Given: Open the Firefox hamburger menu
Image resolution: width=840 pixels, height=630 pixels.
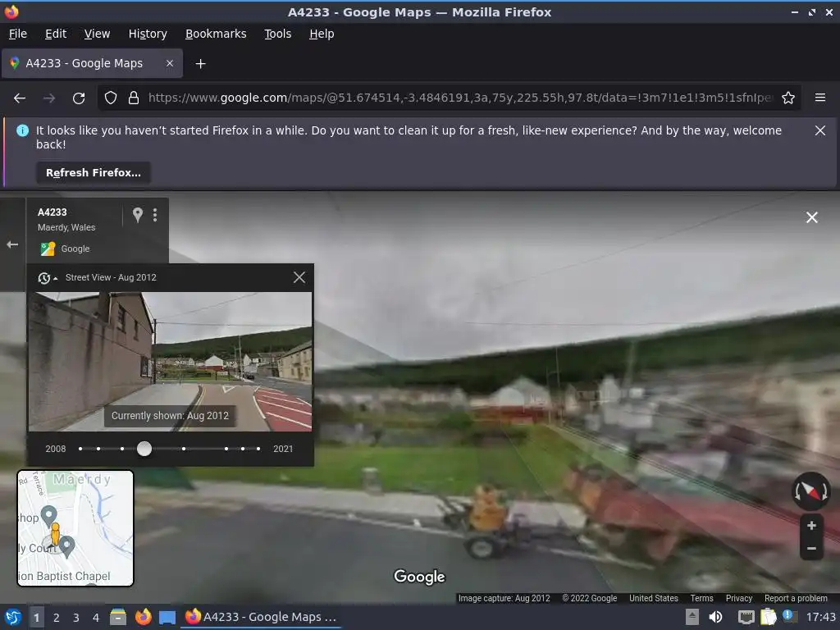Looking at the screenshot, I should (x=820, y=98).
